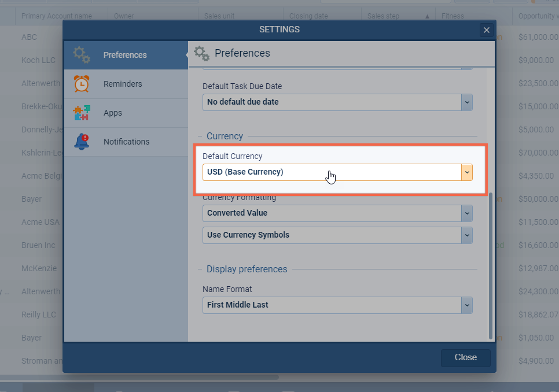Open the Default Task Due Date dropdown arrow

click(467, 102)
